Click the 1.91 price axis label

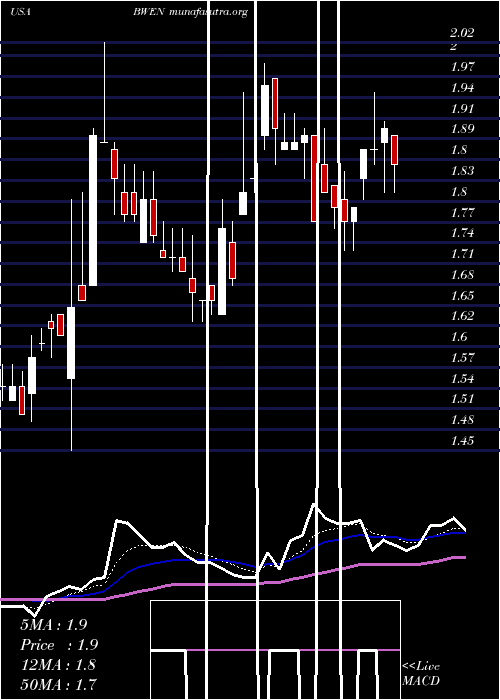tap(462, 108)
